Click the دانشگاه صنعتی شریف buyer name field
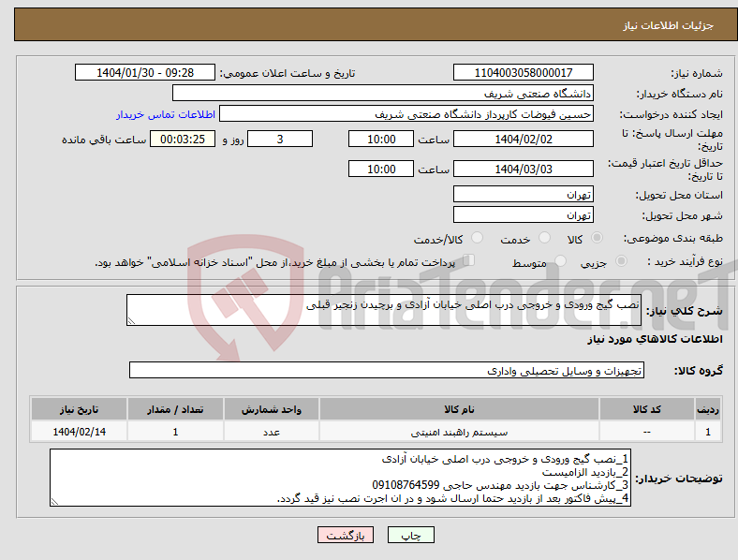The width and height of the screenshot is (738, 560). [x=383, y=93]
